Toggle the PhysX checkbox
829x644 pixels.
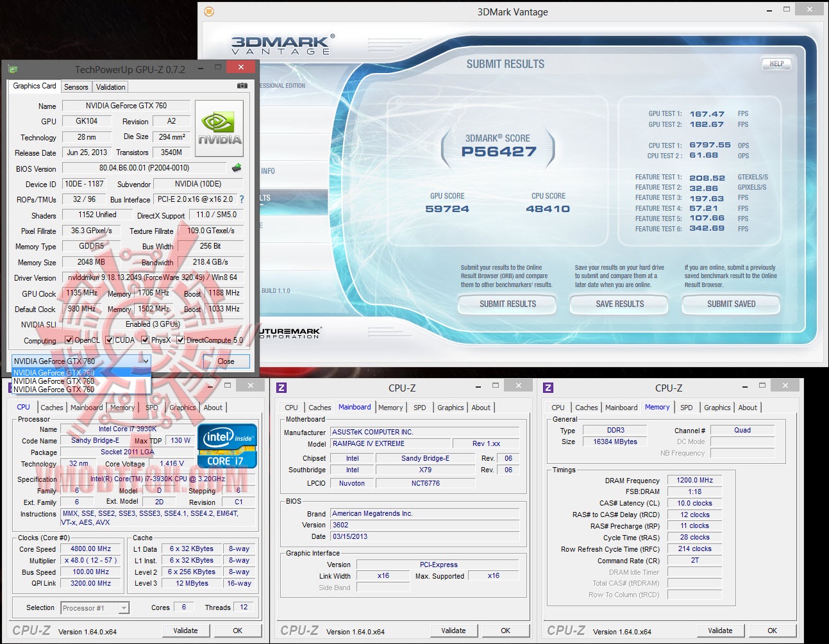point(146,340)
